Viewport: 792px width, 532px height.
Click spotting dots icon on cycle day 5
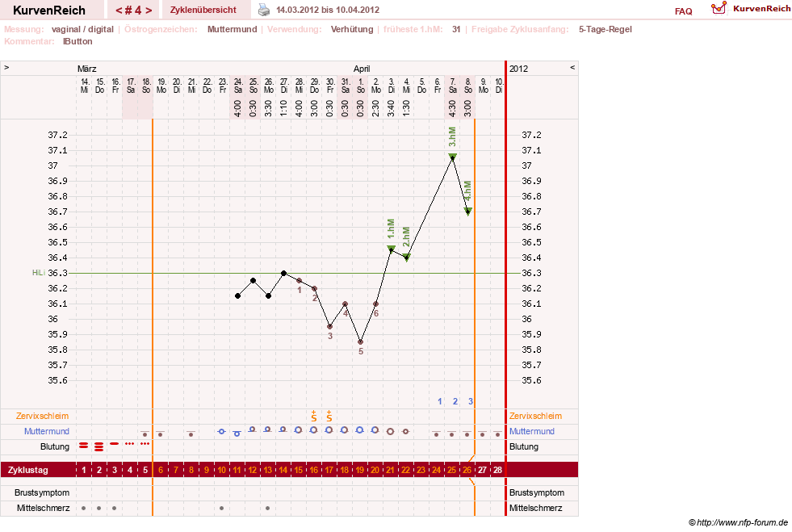click(145, 443)
